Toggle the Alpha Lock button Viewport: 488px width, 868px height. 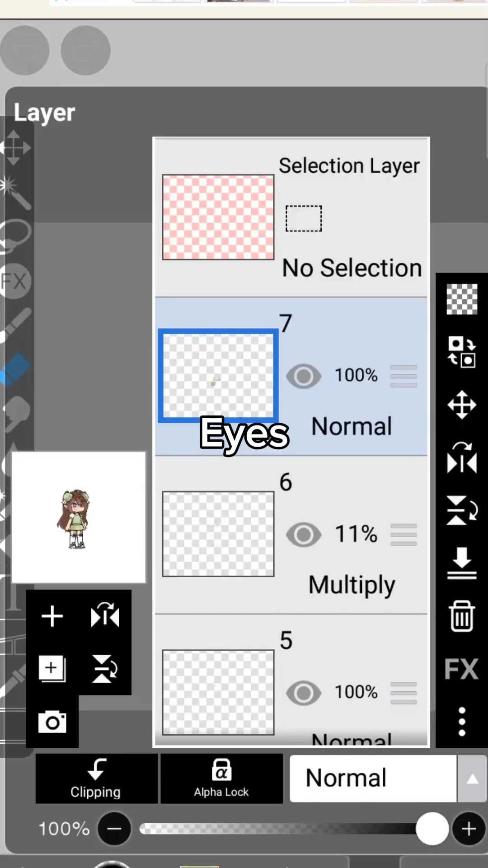221,778
